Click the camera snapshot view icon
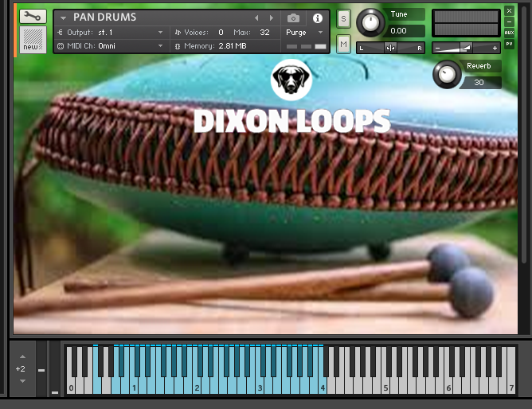 pyautogui.click(x=293, y=18)
